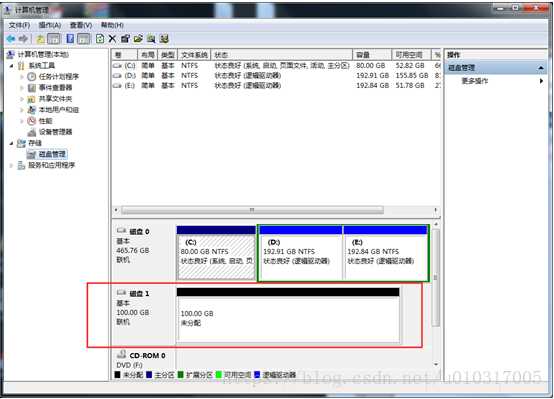Click the 磁盘 0 disk icon
Viewport: 554px width, 399px height.
click(122, 231)
